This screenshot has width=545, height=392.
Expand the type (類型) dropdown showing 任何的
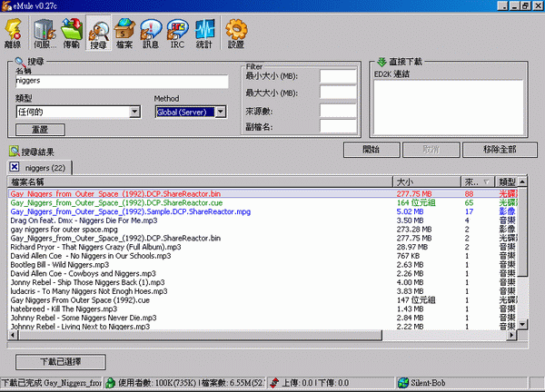click(x=134, y=112)
